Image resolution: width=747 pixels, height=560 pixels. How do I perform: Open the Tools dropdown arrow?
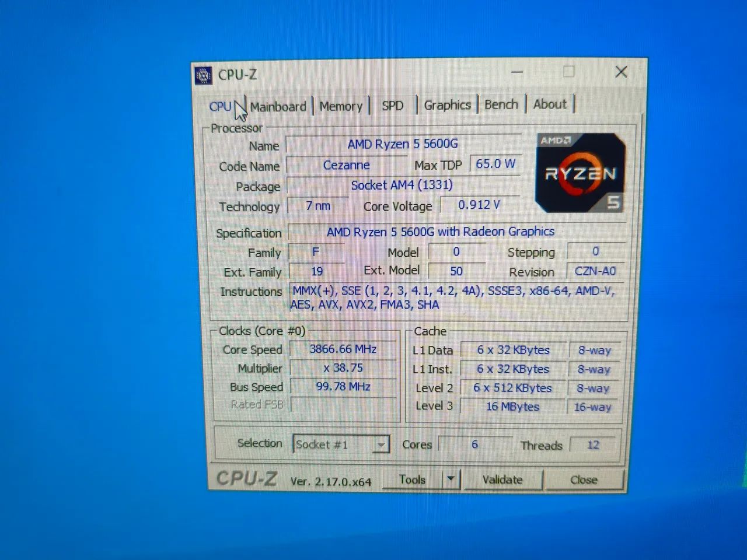click(451, 480)
